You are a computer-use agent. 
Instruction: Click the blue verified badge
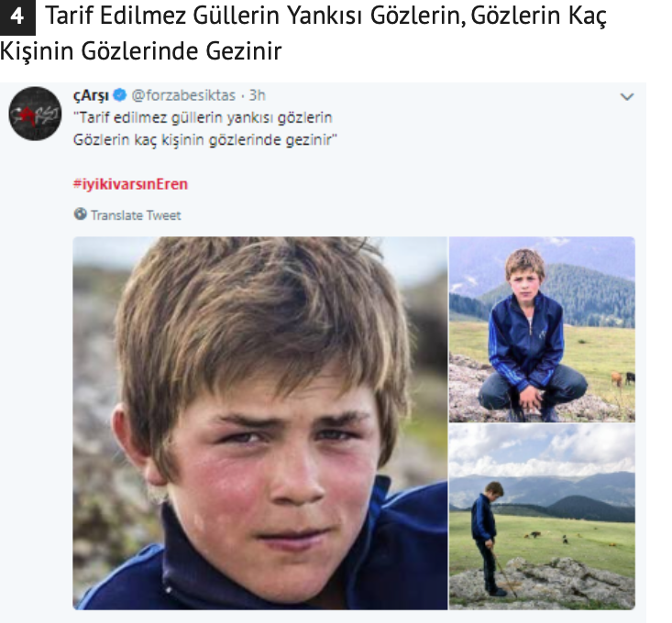click(119, 95)
